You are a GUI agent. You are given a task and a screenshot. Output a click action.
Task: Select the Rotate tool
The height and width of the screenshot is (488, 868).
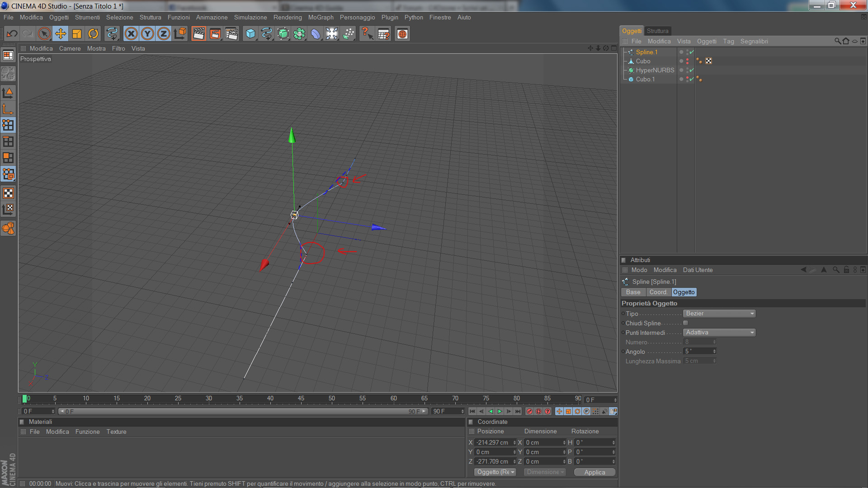[x=93, y=34]
